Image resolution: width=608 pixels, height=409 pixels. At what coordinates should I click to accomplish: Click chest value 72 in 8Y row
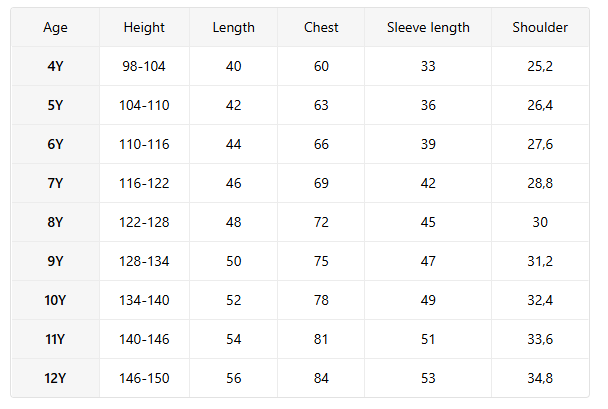(321, 222)
